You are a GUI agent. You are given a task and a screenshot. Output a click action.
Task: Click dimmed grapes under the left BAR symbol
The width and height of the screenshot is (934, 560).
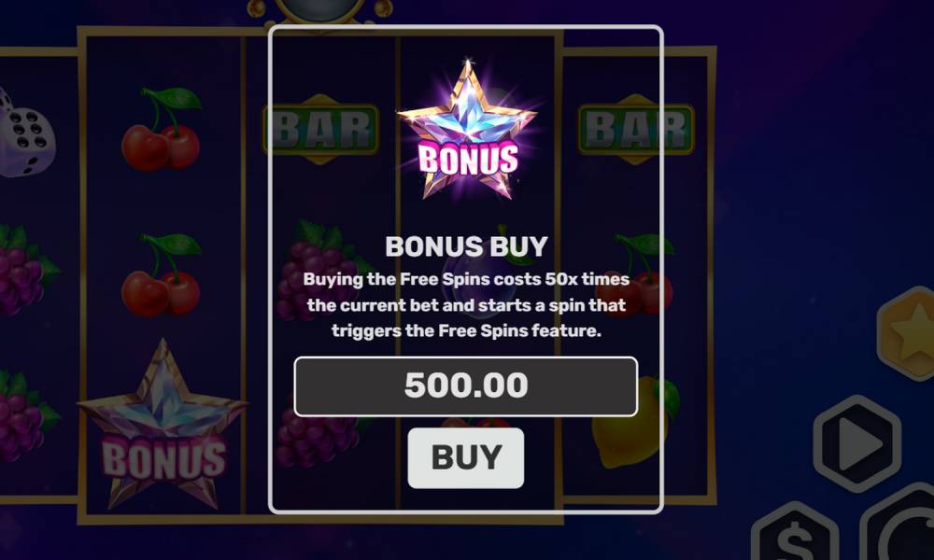tap(318, 272)
